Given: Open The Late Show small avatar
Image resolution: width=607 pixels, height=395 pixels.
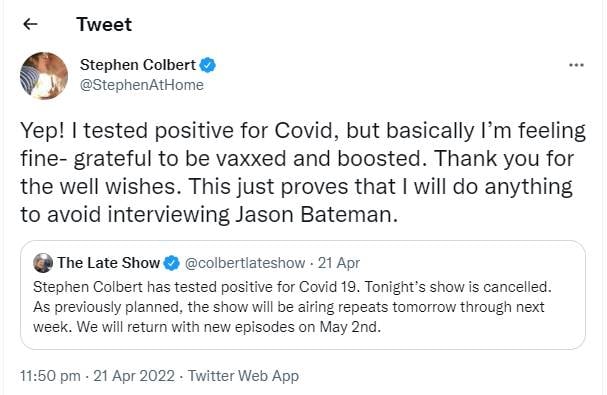Looking at the screenshot, I should (x=43, y=263).
